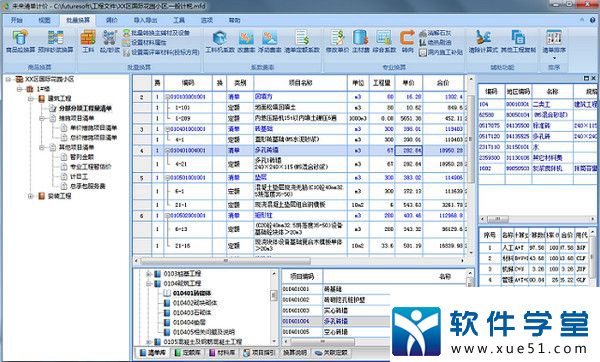
Task: Select item 010401005 空心砖墙
Action: point(336,332)
